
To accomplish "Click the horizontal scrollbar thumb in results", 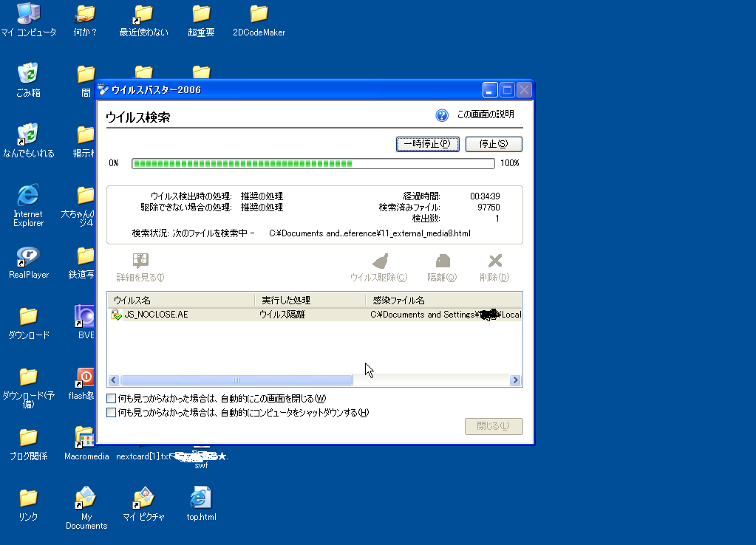I will [x=236, y=380].
